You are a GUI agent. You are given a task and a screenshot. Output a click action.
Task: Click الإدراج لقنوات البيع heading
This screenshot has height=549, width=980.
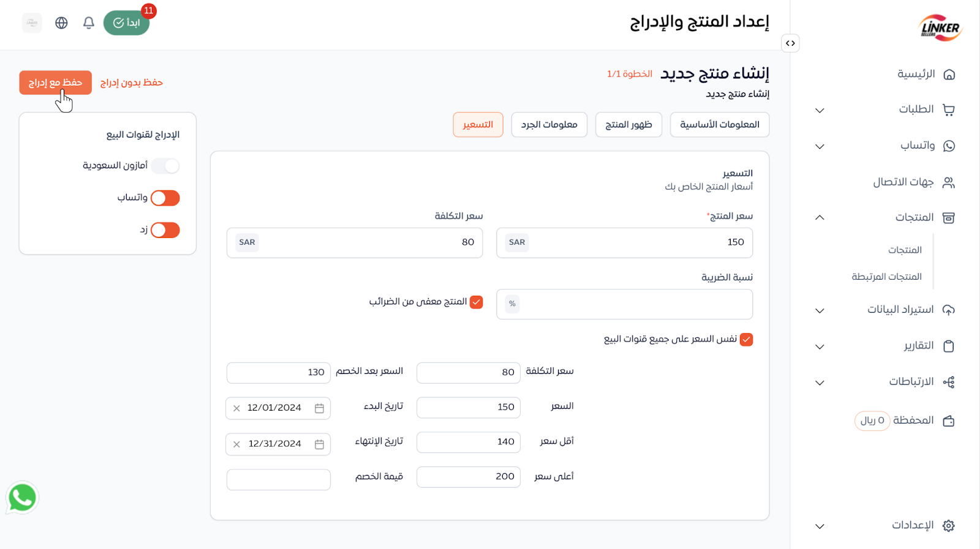(143, 135)
